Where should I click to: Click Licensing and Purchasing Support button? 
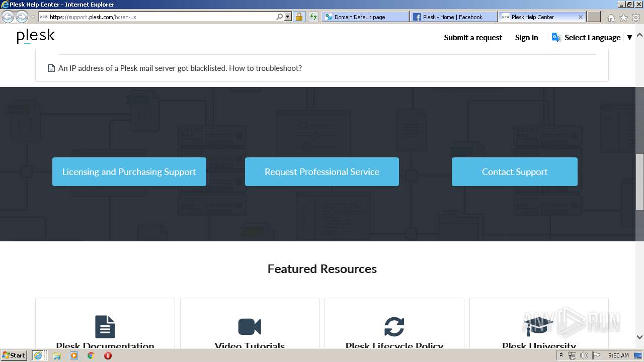[129, 171]
